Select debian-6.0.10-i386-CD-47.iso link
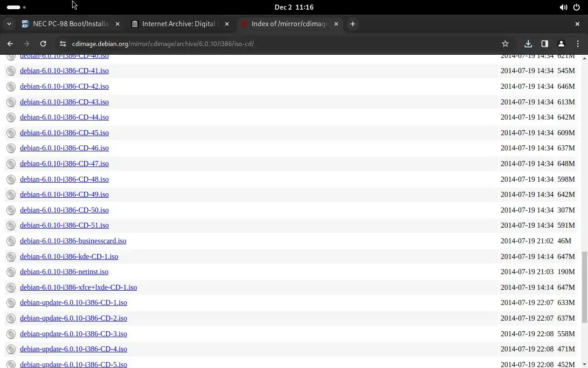Image resolution: width=588 pixels, height=368 pixels. [64, 164]
